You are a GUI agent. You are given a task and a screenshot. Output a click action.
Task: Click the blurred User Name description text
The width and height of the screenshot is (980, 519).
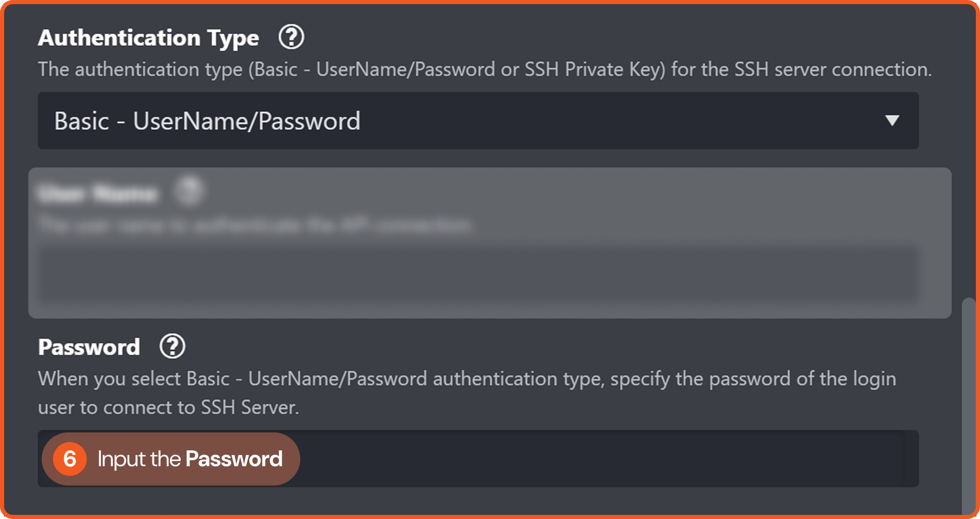(255, 225)
